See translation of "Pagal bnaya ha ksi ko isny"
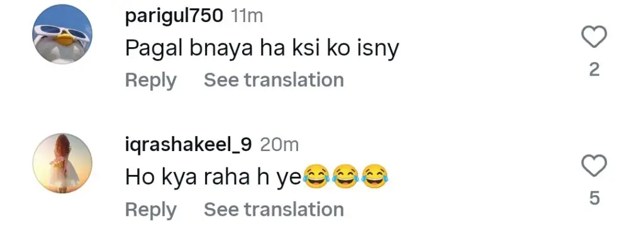This screenshot has height=243, width=644. pos(274,79)
